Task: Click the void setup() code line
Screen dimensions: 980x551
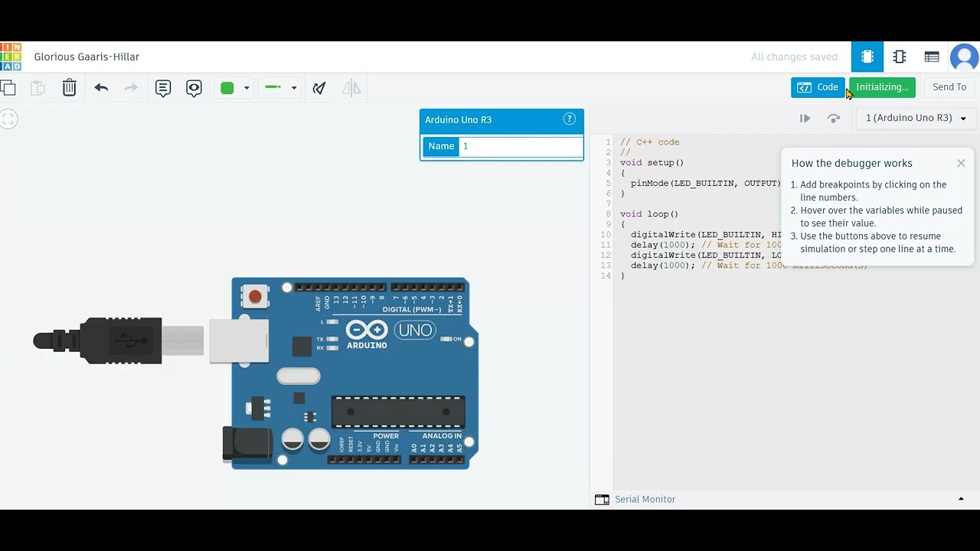Action: (652, 162)
